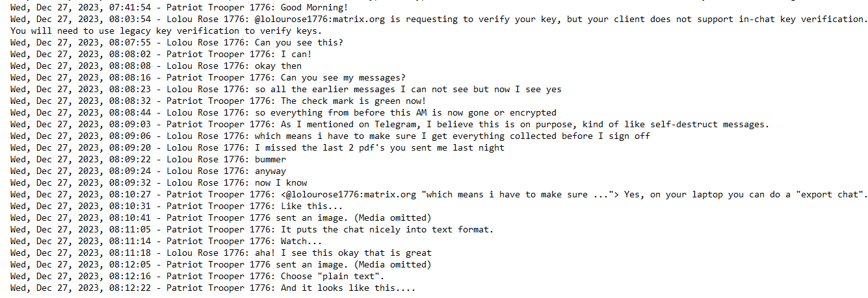
Task: Click "The check mark is green now!"
Action: coord(353,101)
